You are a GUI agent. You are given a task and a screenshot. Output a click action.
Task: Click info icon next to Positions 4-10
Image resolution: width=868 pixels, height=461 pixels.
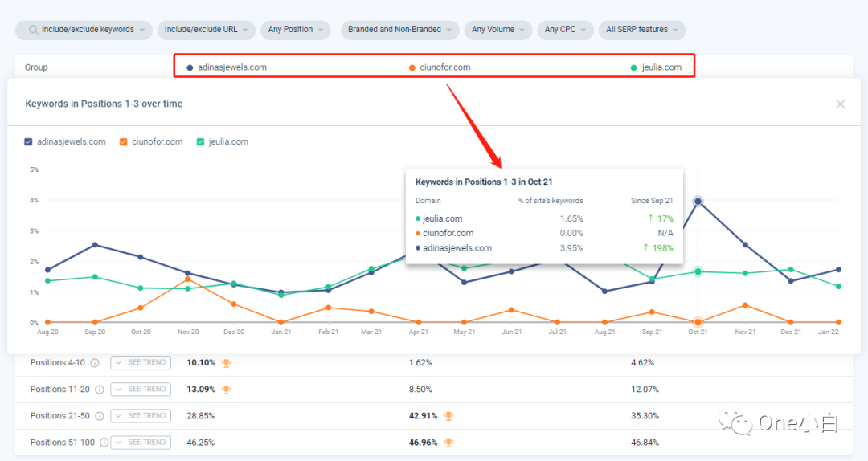click(95, 363)
